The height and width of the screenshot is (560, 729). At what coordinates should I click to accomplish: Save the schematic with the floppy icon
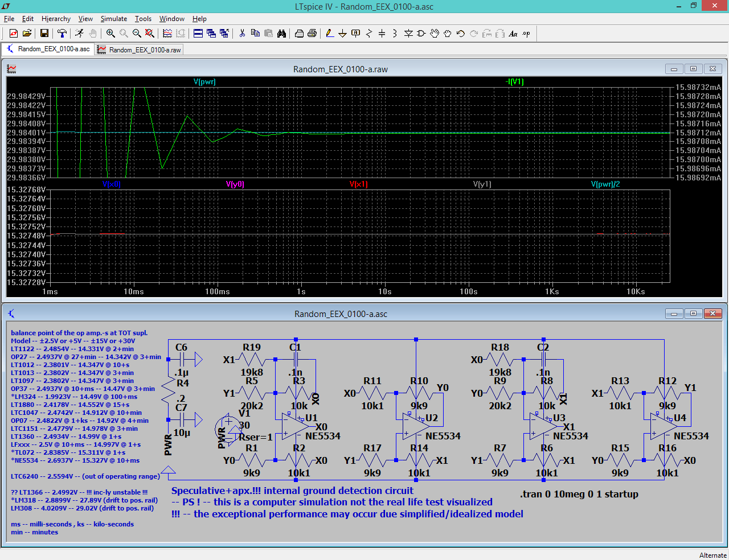point(44,34)
